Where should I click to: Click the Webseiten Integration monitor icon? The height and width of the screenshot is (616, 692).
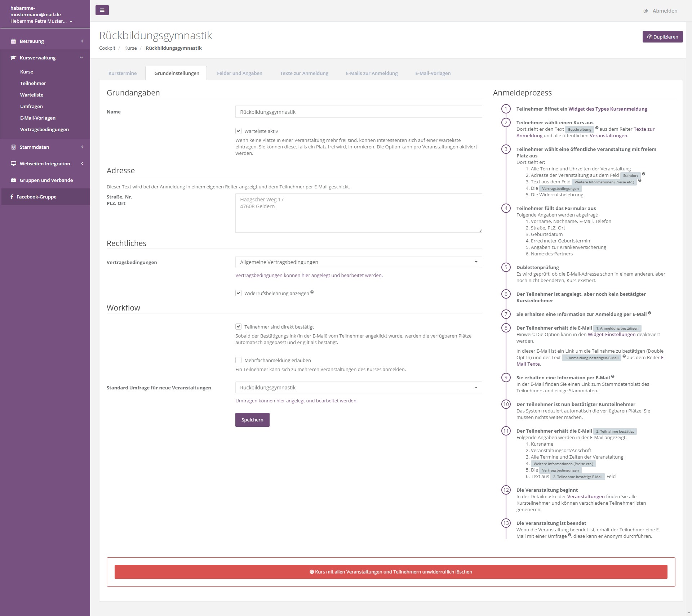[13, 164]
